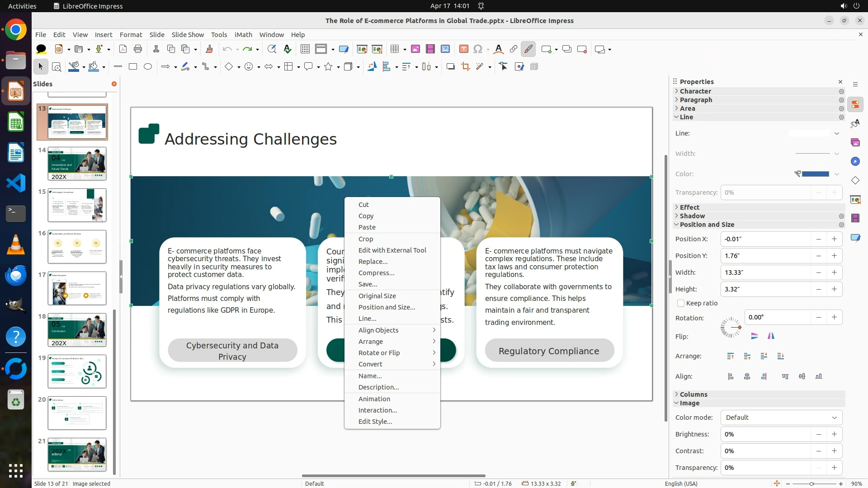The image size is (868, 488).
Task: Open the Color mode dropdown
Action: tap(781, 418)
